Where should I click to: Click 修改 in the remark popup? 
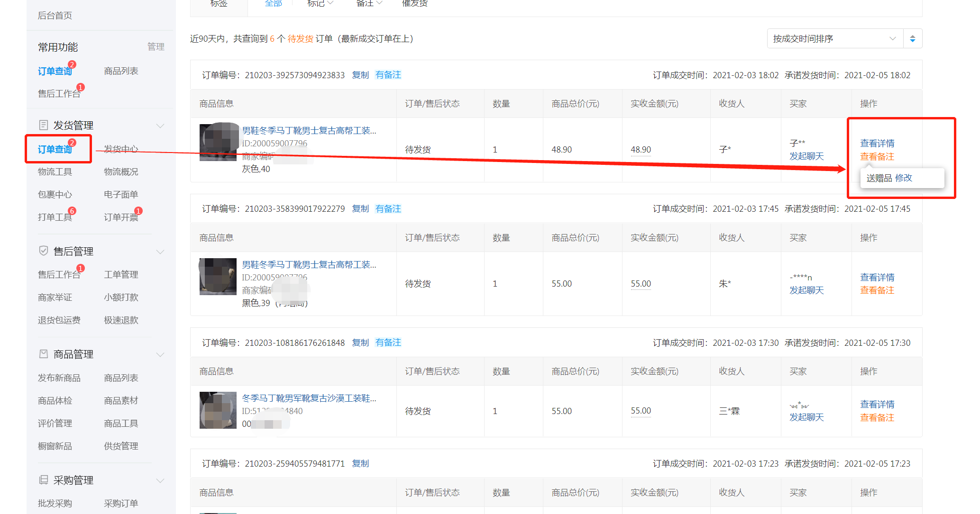tap(904, 178)
